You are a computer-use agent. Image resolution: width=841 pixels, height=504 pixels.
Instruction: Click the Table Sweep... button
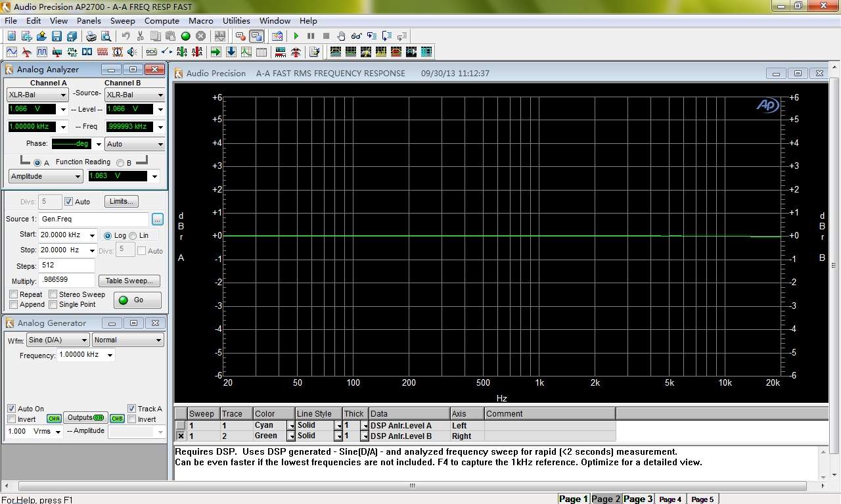pos(129,281)
